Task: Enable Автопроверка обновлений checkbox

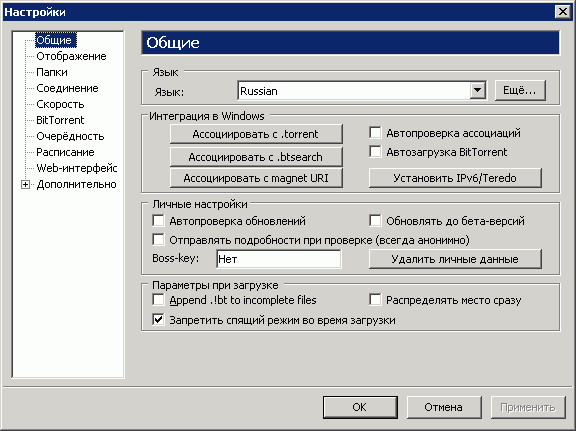Action: 158,221
